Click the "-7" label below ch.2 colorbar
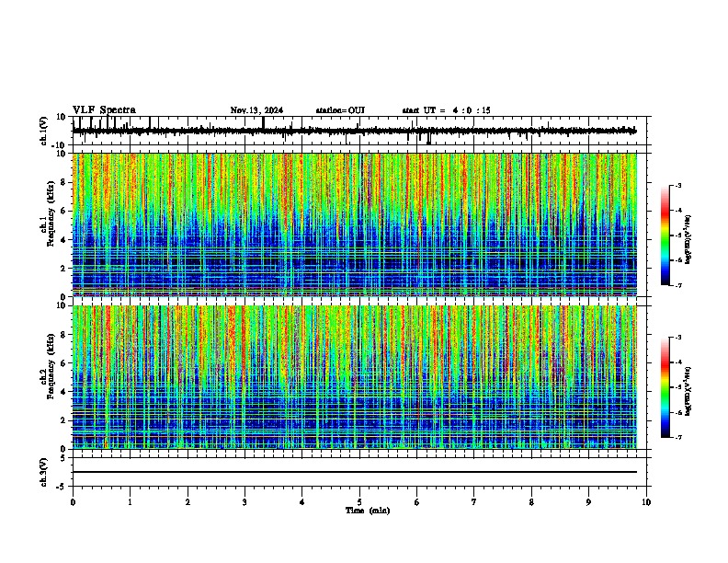The width and height of the screenshot is (728, 563). pos(678,437)
